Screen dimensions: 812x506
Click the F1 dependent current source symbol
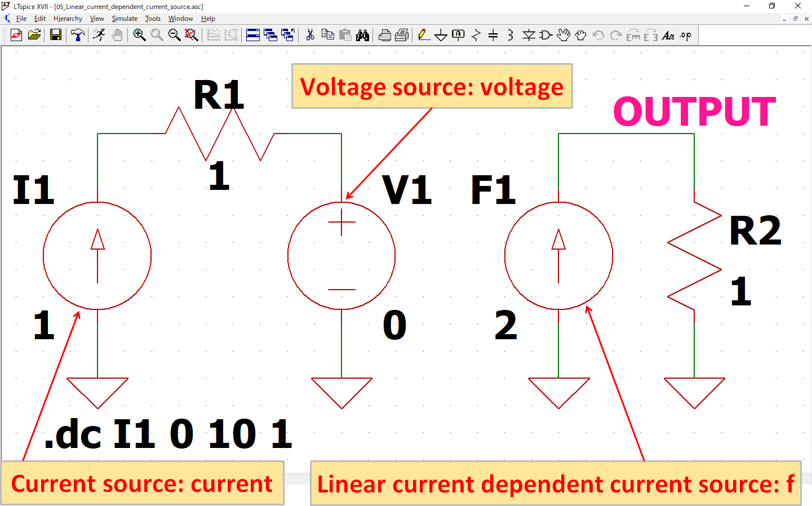point(558,256)
